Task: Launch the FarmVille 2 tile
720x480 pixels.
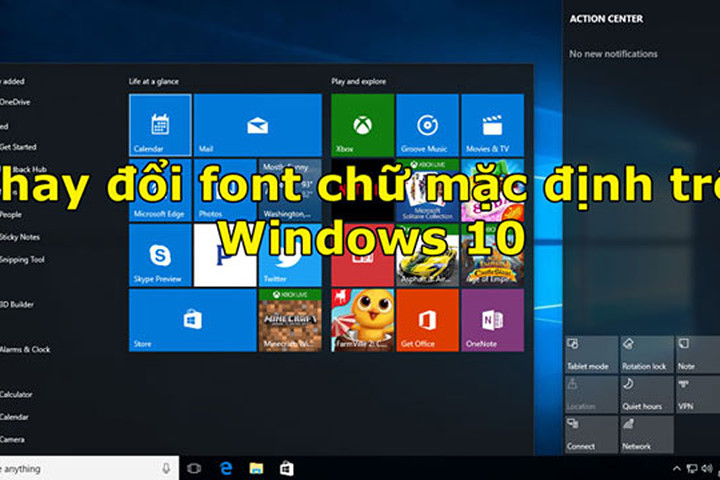Action: pyautogui.click(x=362, y=320)
